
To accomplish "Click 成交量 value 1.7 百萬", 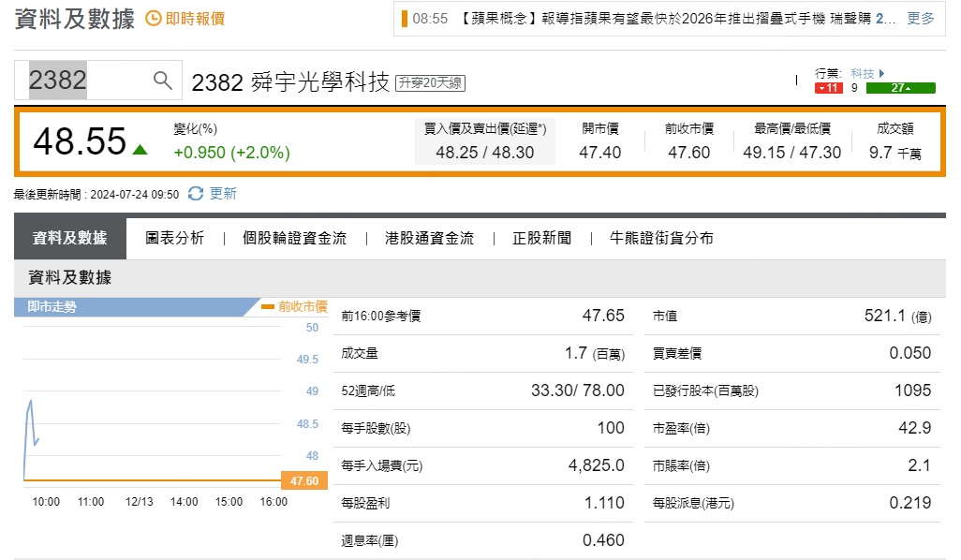I will (x=595, y=354).
